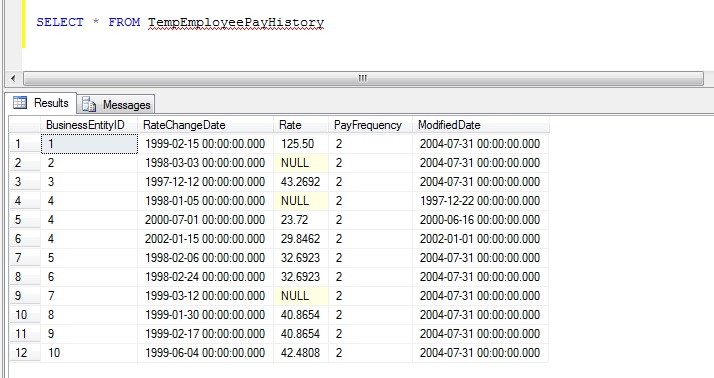Click NULL Rate cell in row 9
The width and height of the screenshot is (714, 378).
tap(301, 296)
